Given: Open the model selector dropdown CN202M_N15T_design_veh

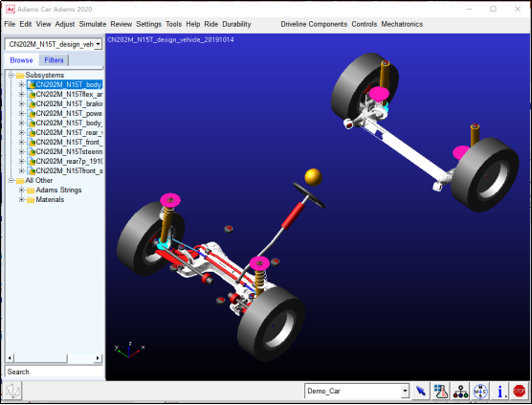Looking at the screenshot, I should click(98, 44).
